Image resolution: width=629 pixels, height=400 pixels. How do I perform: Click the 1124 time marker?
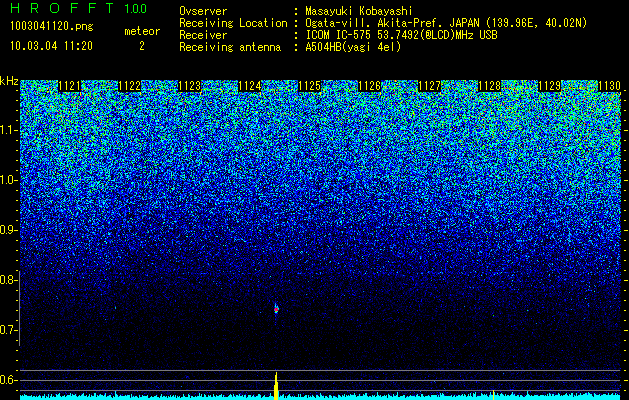pos(250,86)
